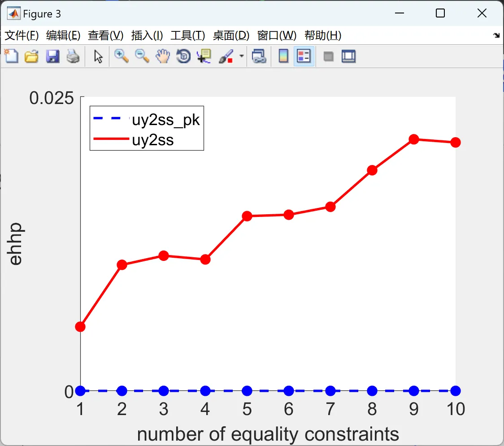
Task: Click the ehhp y-axis label
Action: coord(14,244)
